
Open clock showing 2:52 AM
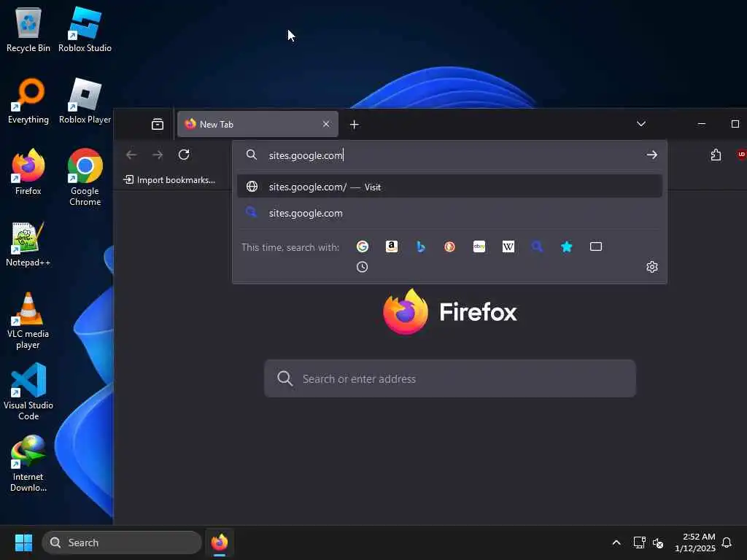695,542
